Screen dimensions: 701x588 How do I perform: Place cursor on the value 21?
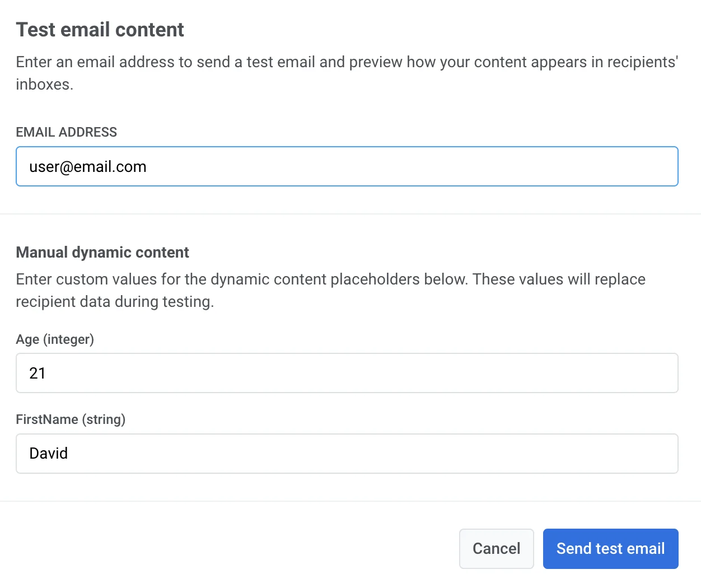click(37, 374)
